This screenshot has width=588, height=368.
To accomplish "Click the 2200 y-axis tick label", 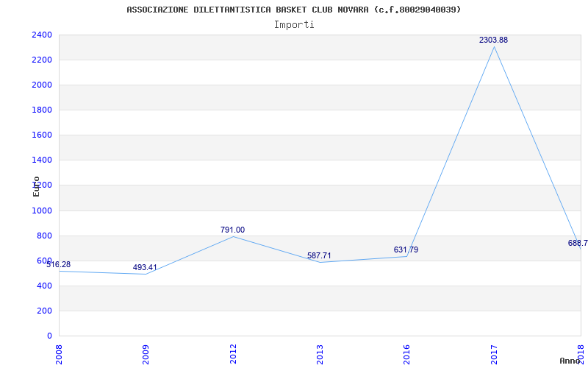I will point(42,60).
